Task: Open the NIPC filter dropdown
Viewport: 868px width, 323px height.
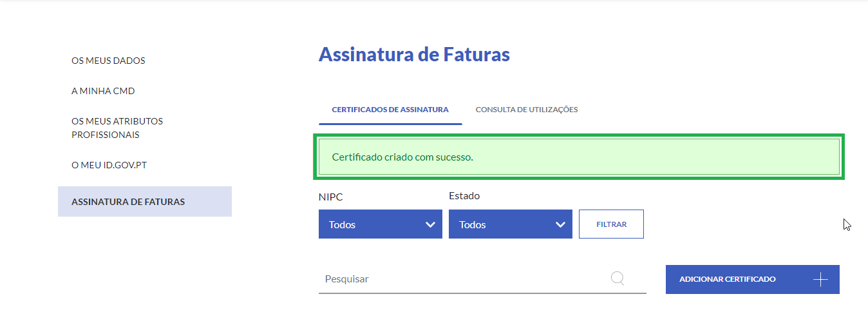Action: (380, 224)
